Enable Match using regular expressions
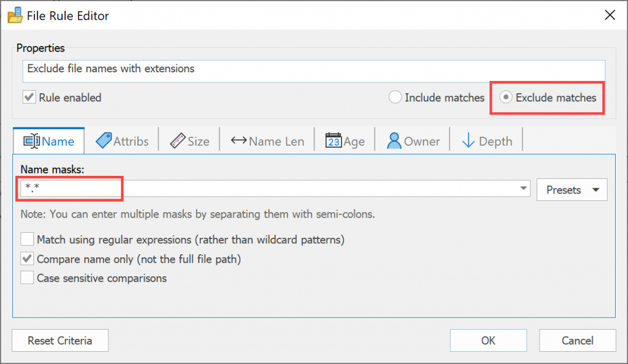 tap(27, 239)
